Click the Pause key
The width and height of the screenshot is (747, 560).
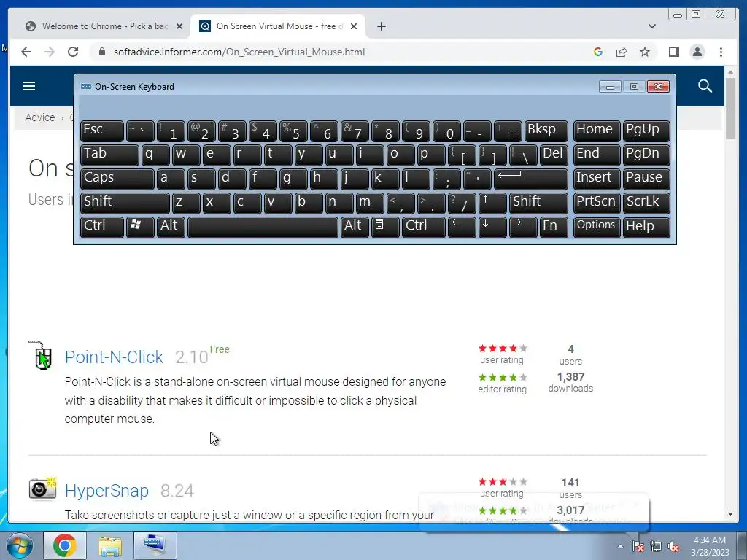coord(646,179)
